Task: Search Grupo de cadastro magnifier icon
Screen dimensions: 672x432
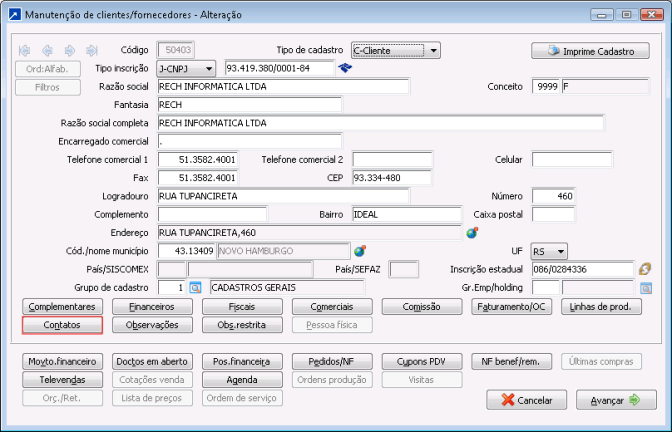Action: pyautogui.click(x=195, y=288)
